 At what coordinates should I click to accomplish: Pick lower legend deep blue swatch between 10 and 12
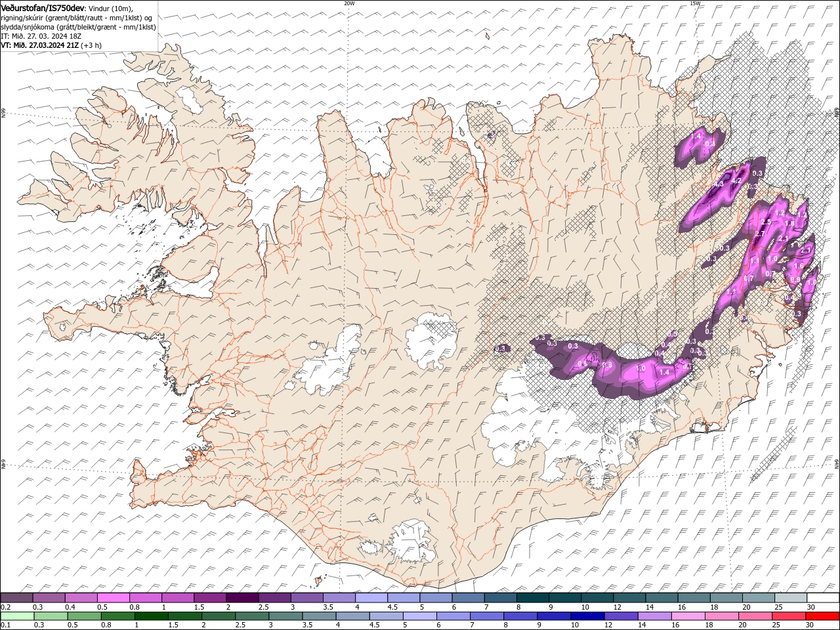click(x=587, y=616)
